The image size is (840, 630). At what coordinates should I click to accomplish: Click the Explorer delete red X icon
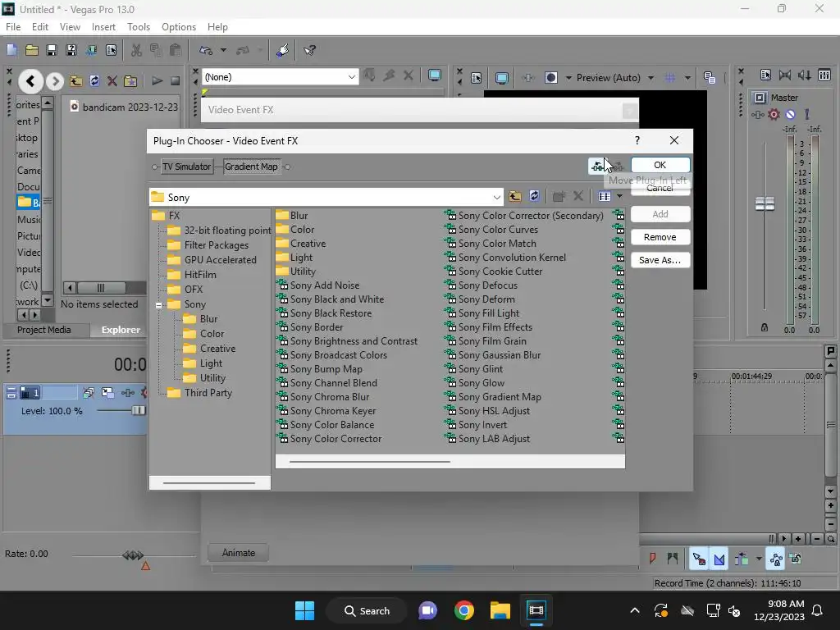point(112,81)
